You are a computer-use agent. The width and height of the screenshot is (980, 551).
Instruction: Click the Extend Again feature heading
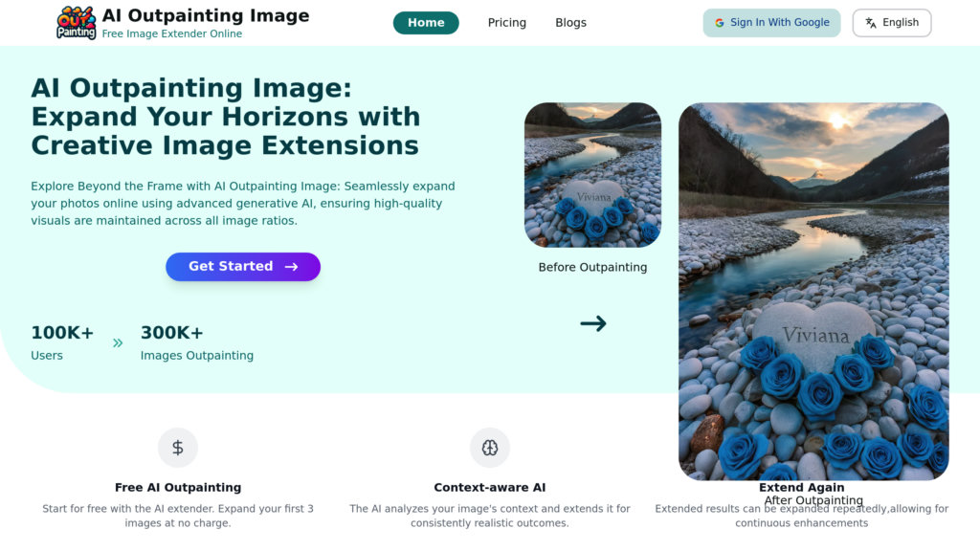pyautogui.click(x=802, y=488)
